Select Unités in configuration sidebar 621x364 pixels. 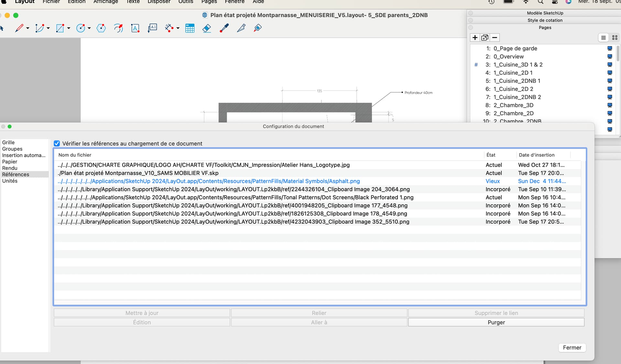[x=10, y=181]
